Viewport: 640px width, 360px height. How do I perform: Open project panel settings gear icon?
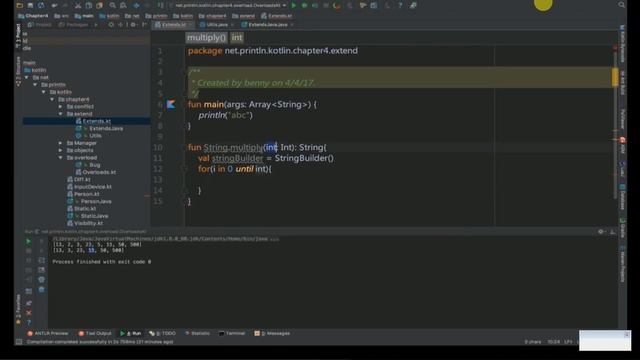coord(133,24)
